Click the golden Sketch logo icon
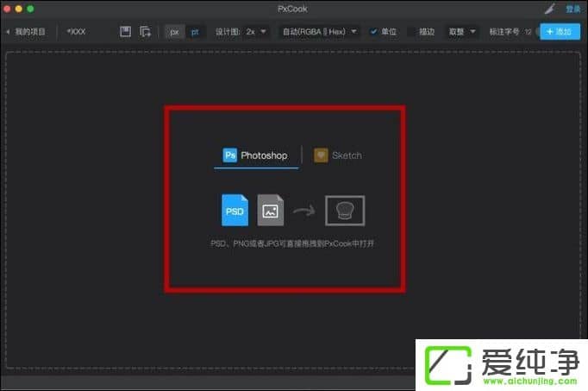This screenshot has width=588, height=391. coord(321,155)
